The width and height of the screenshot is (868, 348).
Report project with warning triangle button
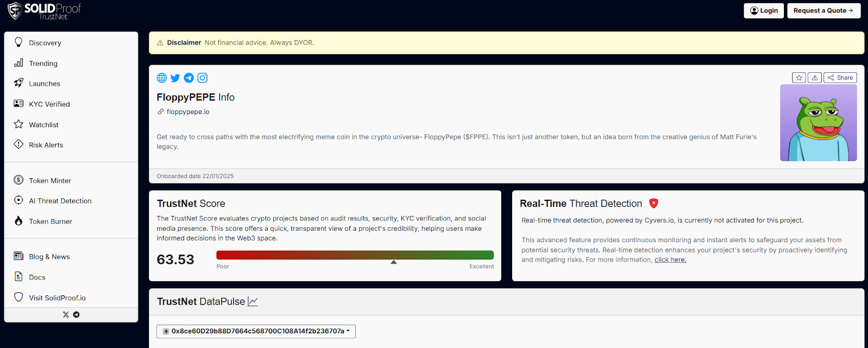(815, 78)
